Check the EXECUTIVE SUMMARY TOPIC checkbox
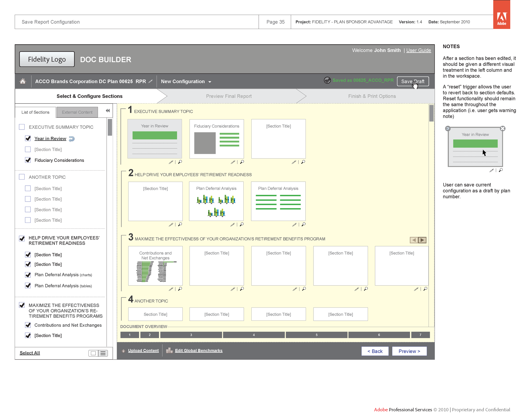This screenshot has width=525, height=420. pyautogui.click(x=22, y=127)
